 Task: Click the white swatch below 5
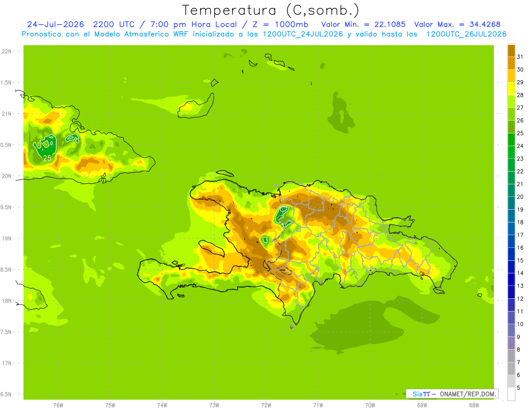pyautogui.click(x=511, y=394)
